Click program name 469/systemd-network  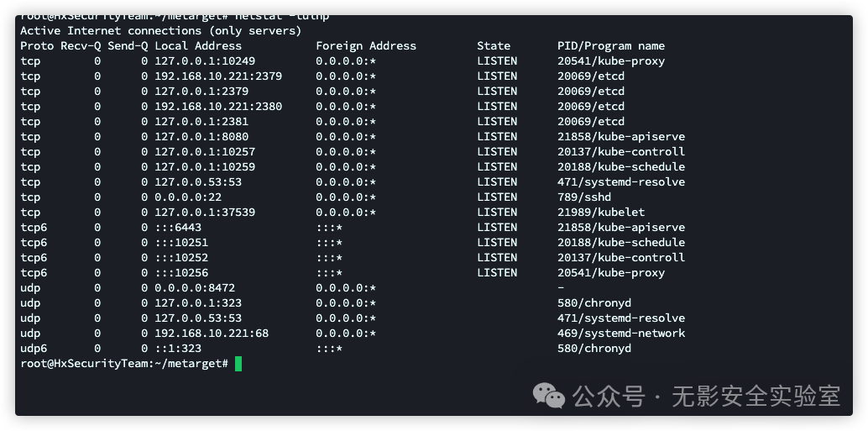(621, 334)
